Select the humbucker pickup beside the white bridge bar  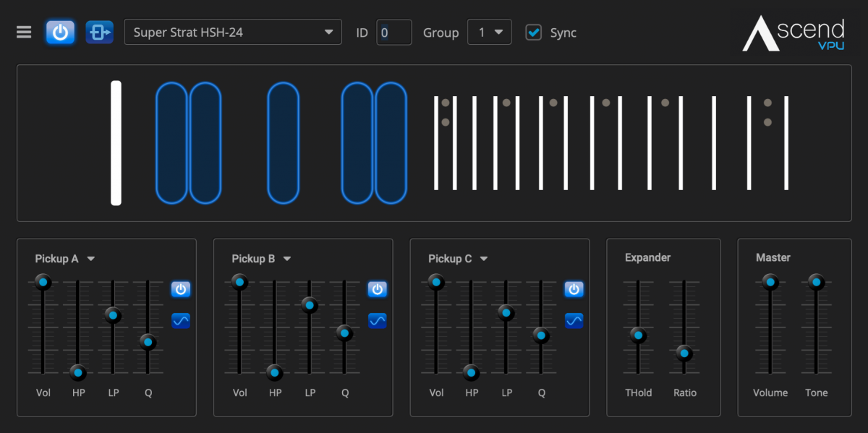[x=189, y=143]
